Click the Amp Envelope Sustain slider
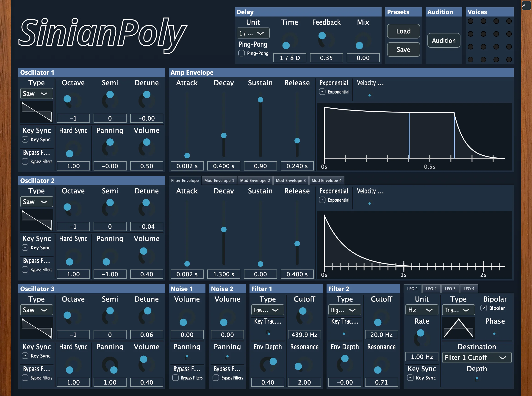The height and width of the screenshot is (396, 532). [x=260, y=125]
